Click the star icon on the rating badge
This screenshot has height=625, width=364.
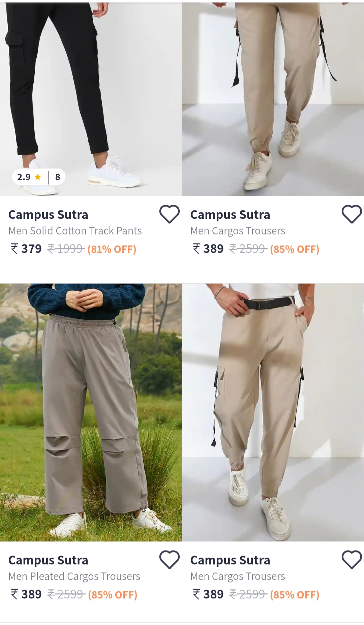(x=38, y=177)
